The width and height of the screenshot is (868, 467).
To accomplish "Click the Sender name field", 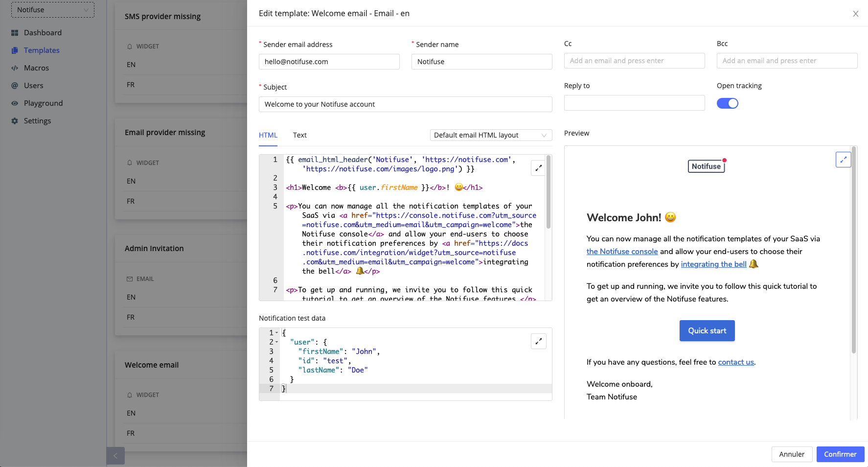I will tap(482, 62).
